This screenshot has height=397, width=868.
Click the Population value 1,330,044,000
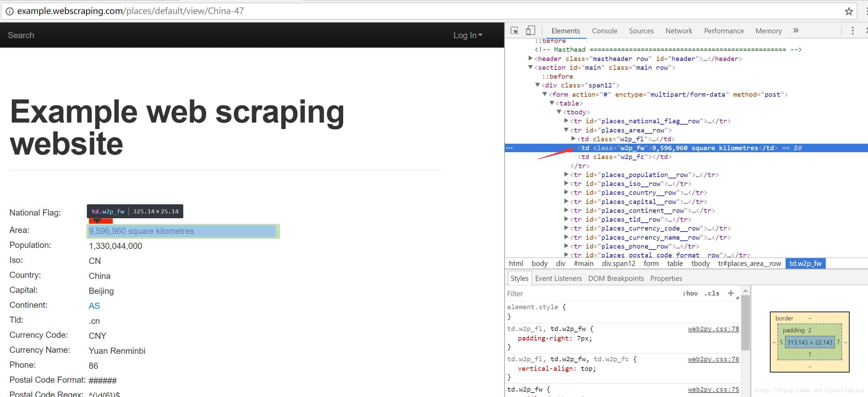[115, 246]
